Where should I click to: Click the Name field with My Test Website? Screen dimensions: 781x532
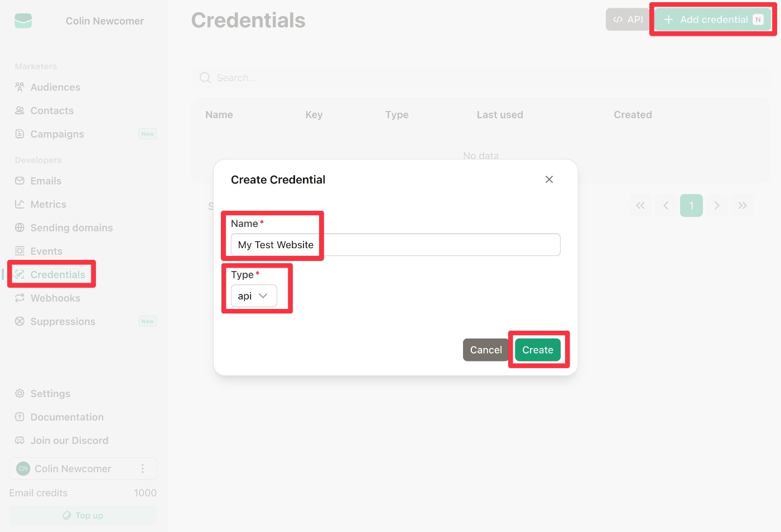pyautogui.click(x=395, y=245)
